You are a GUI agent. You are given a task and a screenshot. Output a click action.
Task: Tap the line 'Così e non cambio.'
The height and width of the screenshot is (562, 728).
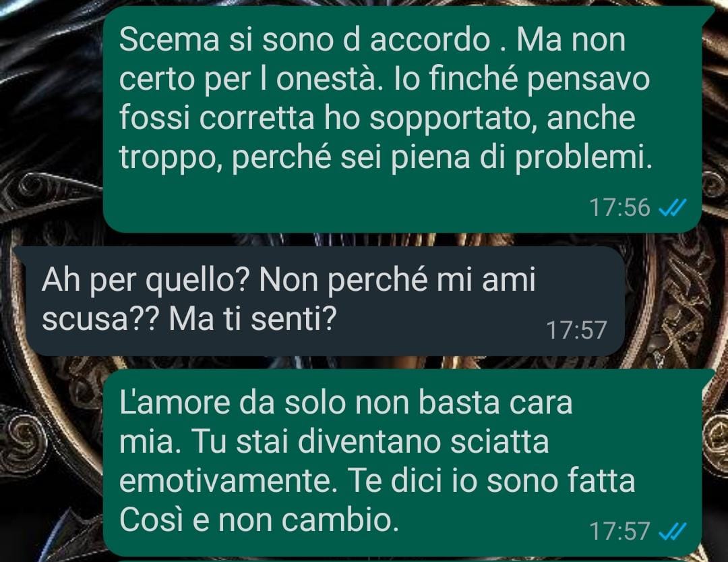(x=259, y=519)
